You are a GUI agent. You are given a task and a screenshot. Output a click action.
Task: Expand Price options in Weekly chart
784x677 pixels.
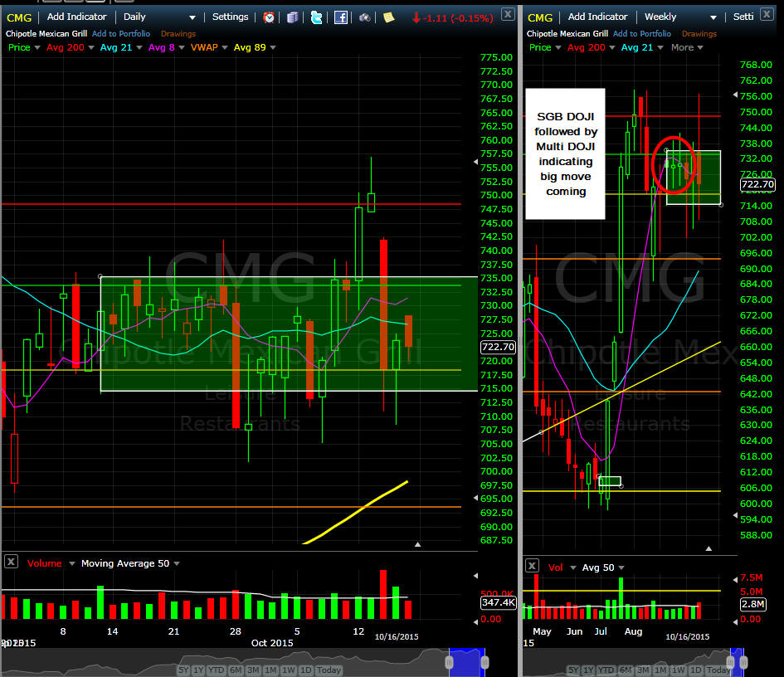(x=558, y=47)
